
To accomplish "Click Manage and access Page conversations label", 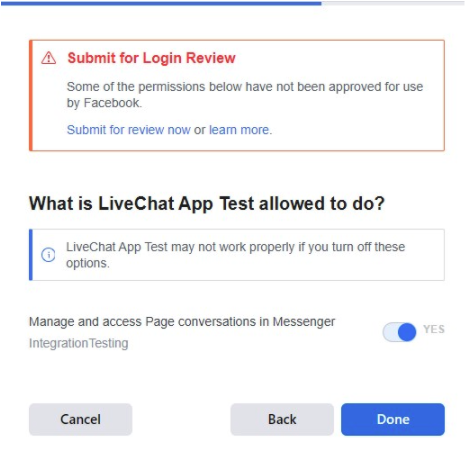I will coord(182,322).
